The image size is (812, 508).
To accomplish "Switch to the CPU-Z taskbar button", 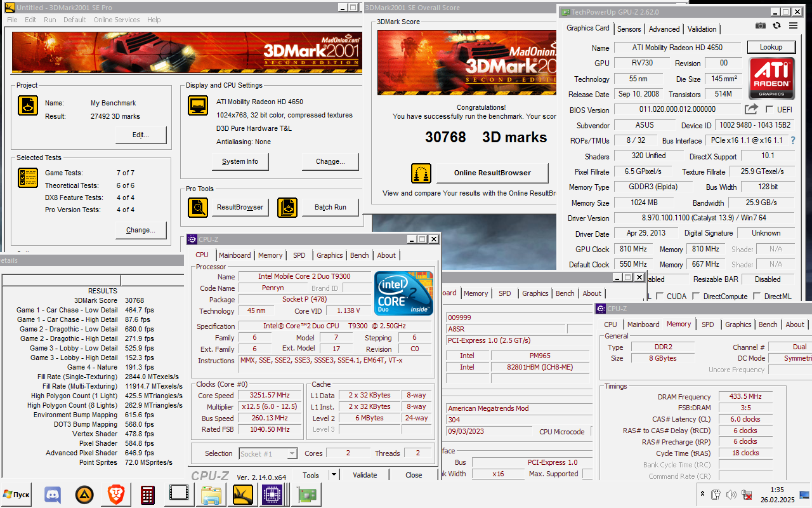I will coord(273,495).
